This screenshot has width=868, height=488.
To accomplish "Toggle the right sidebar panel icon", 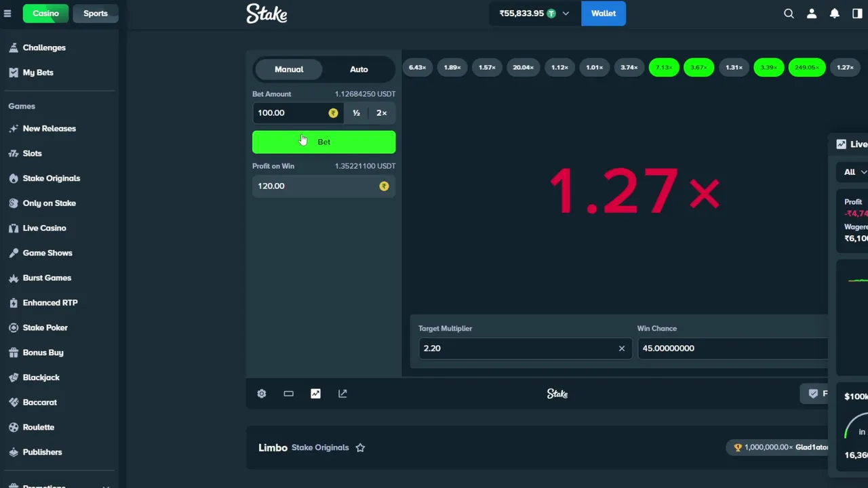I will click(857, 14).
